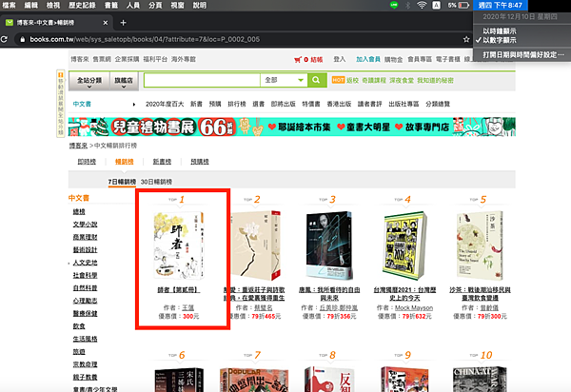Open the 分類總覽 navigation link
The height and width of the screenshot is (392, 571).
[438, 104]
